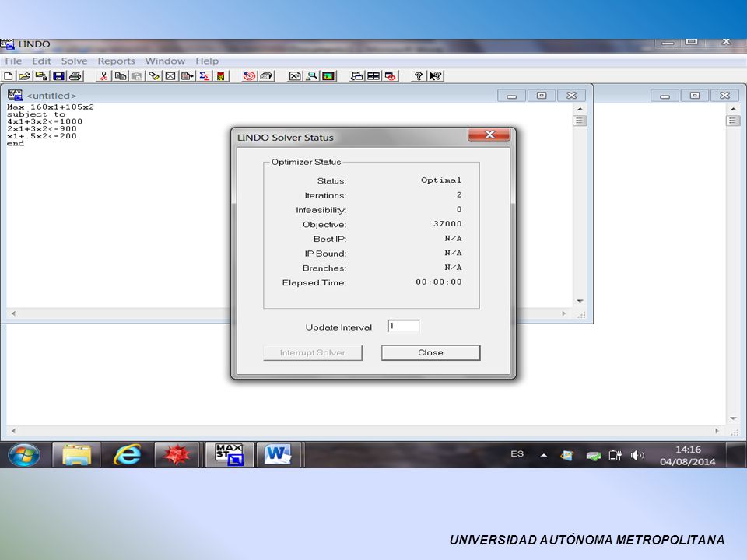
Task: Open the Help menu
Action: pyautogui.click(x=207, y=61)
